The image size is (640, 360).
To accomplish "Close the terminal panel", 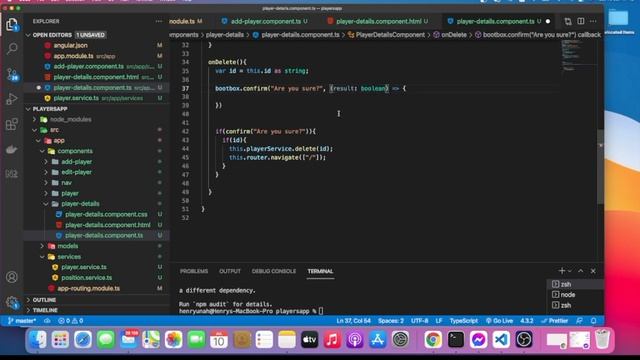I will (x=593, y=271).
